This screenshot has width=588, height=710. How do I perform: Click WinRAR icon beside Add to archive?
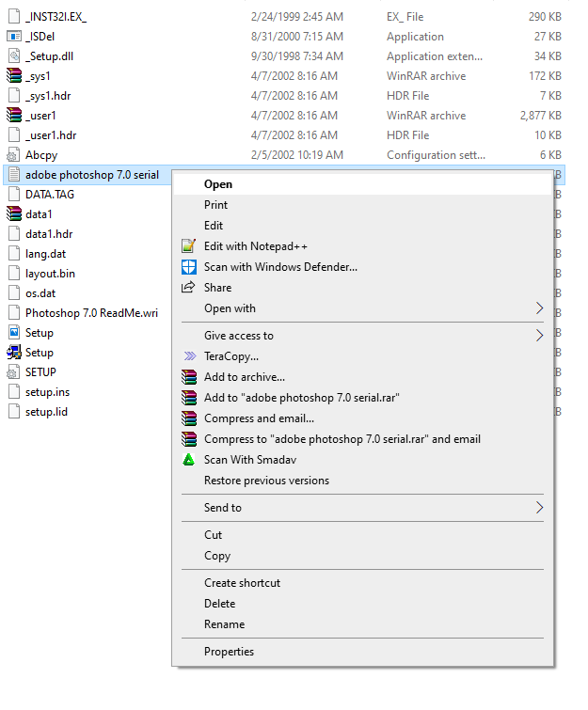(x=188, y=377)
